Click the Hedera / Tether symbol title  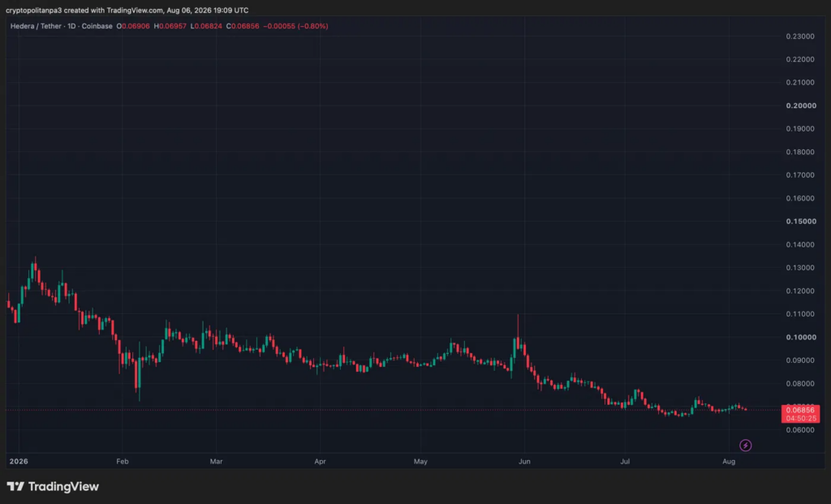coord(36,26)
